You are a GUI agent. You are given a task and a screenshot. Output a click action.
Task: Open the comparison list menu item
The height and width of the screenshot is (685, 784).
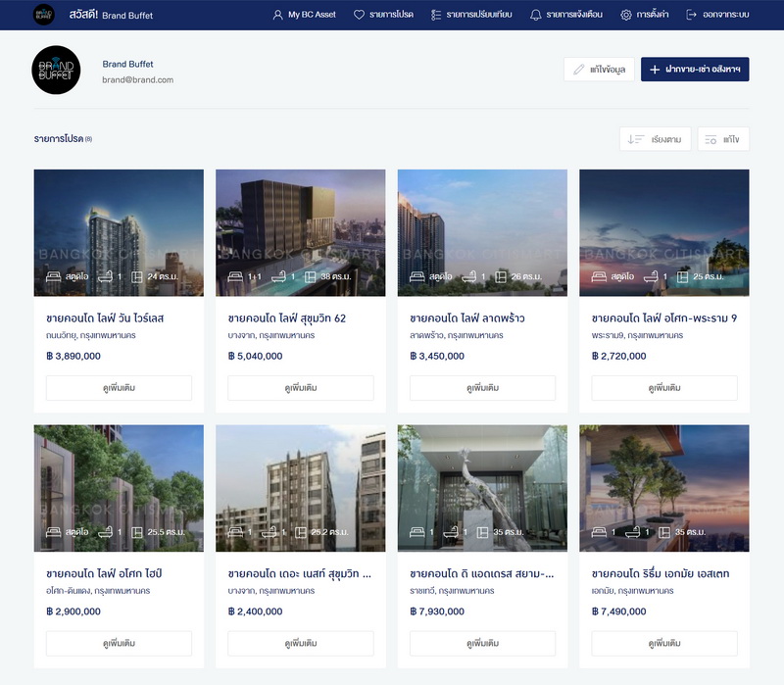(x=470, y=15)
